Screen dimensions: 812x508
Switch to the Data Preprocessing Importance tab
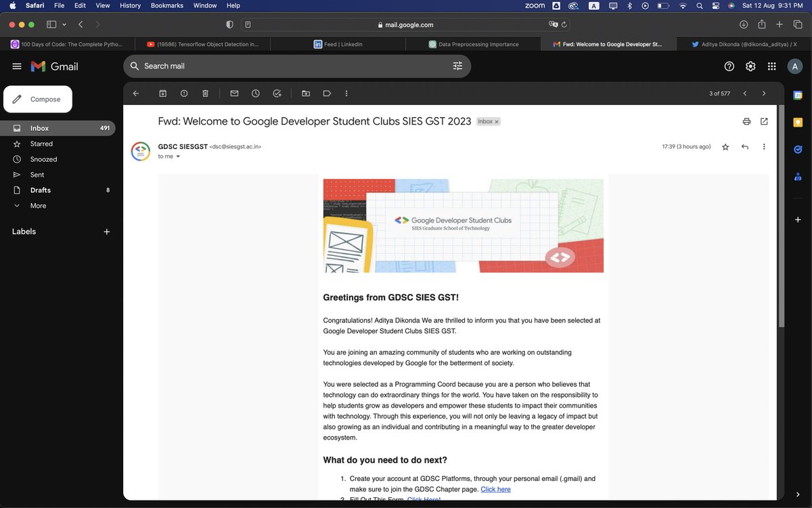[474, 44]
